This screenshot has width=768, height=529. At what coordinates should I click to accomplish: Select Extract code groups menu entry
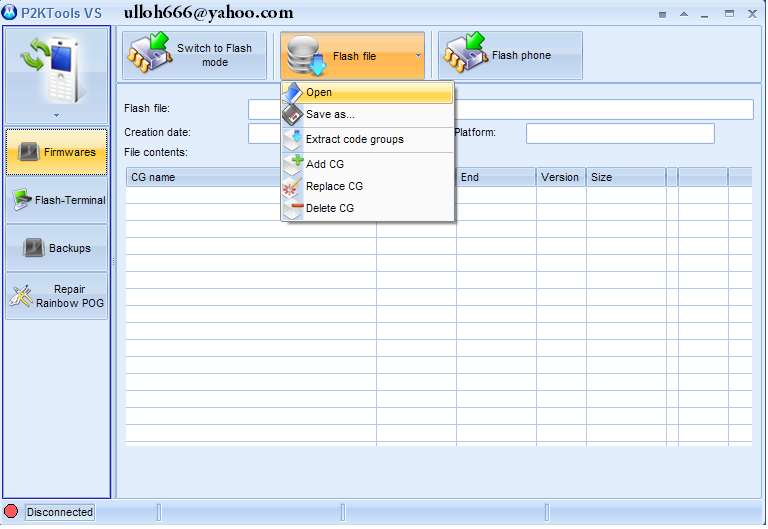pyautogui.click(x=367, y=140)
